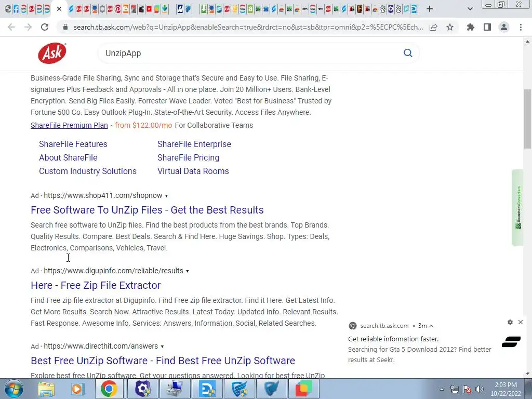Open the Chrome profile avatar

504,27
